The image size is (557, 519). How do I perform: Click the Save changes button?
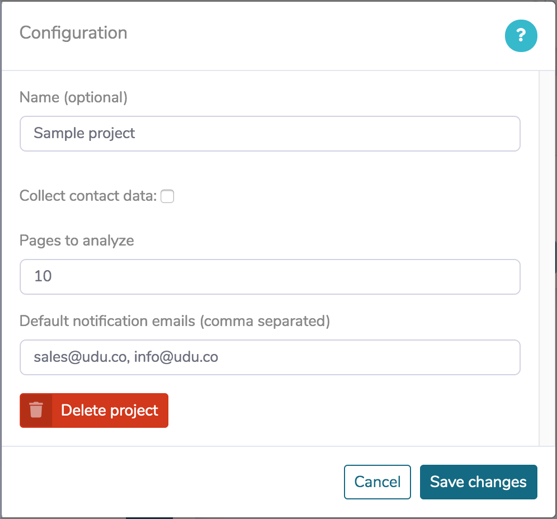pyautogui.click(x=478, y=482)
